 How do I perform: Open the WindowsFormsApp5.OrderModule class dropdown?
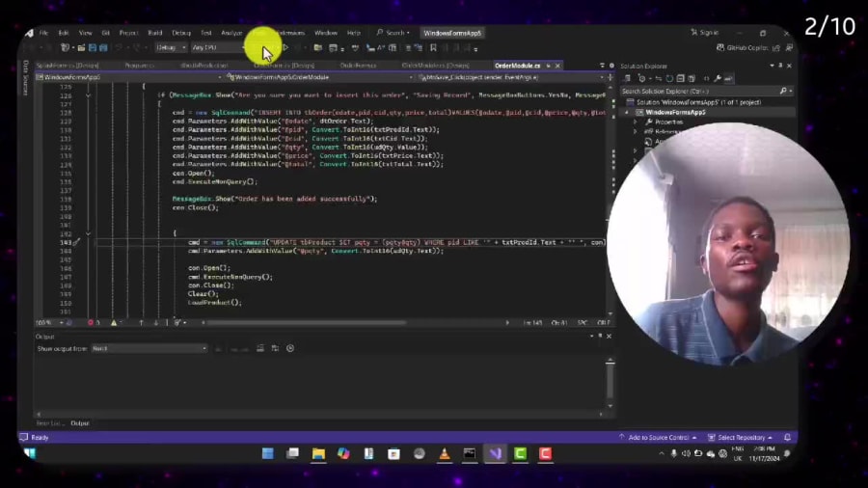[319, 77]
